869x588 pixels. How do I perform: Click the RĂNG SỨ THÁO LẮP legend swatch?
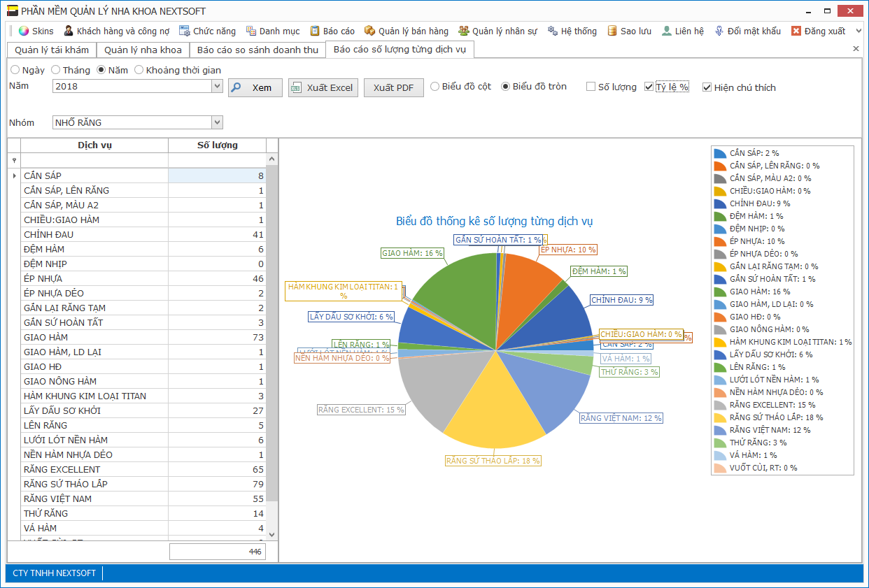pos(720,417)
